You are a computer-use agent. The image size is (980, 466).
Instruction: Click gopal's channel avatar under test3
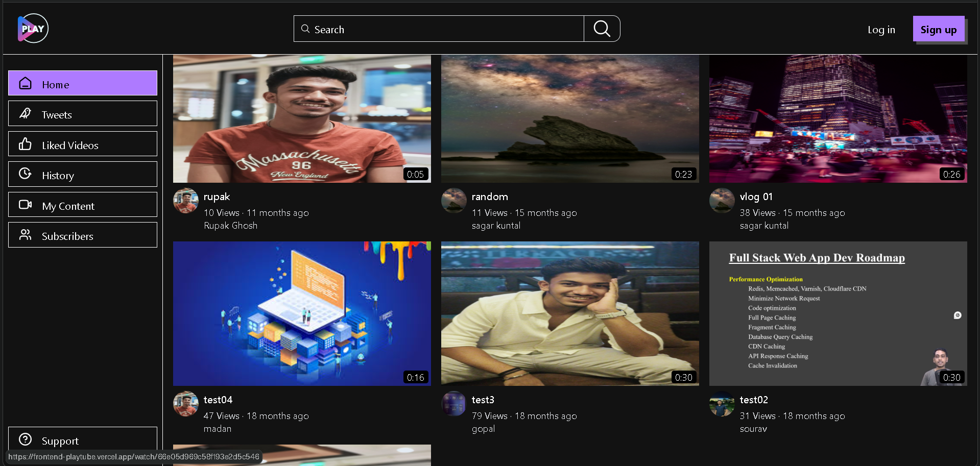click(453, 404)
